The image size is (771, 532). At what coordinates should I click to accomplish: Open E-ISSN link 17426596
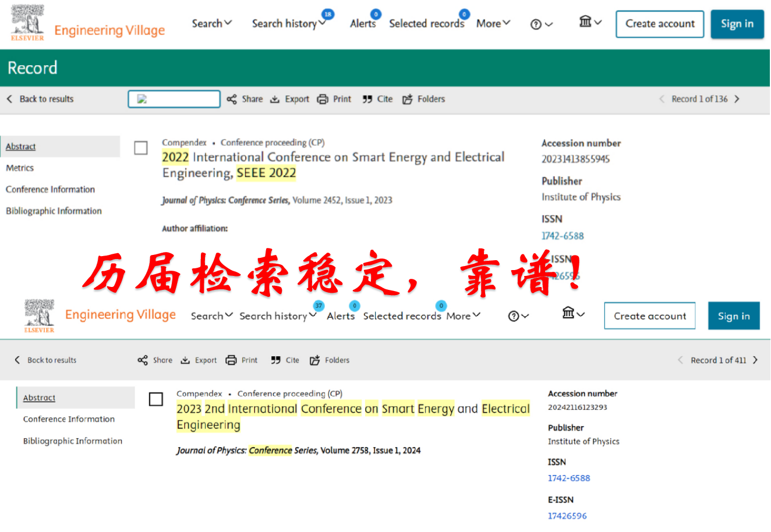click(567, 516)
